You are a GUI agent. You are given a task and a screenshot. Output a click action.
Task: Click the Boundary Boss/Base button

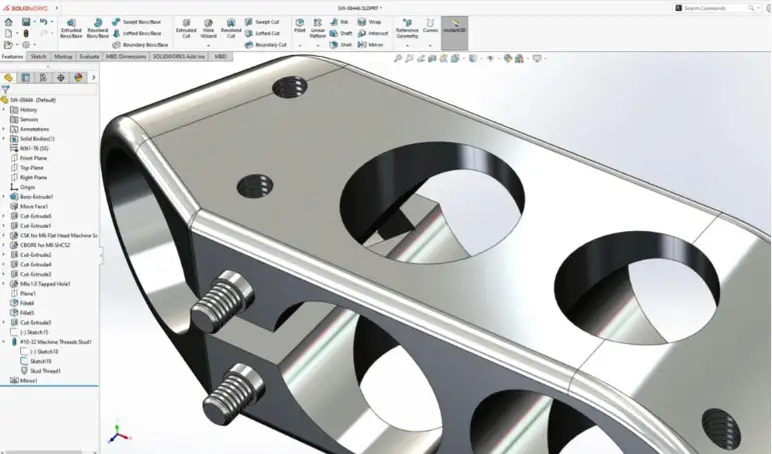click(x=140, y=45)
